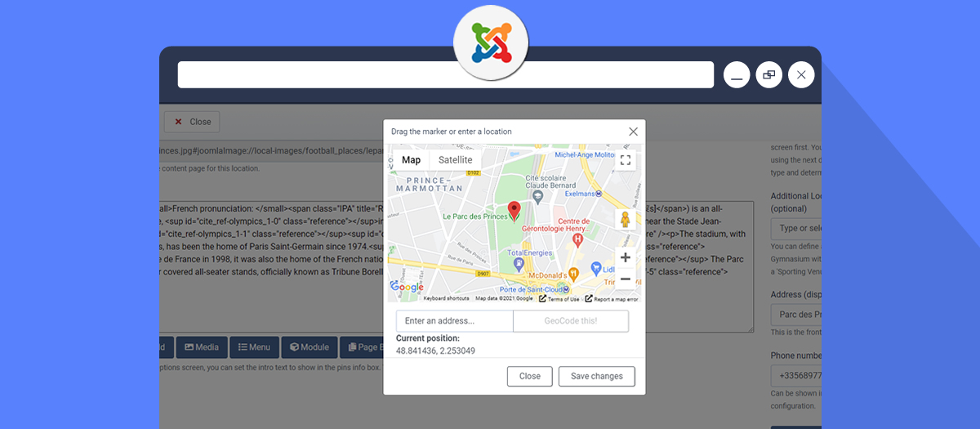Click Close button in background toolbar
Image resolution: width=980 pixels, height=429 pixels.
point(192,122)
